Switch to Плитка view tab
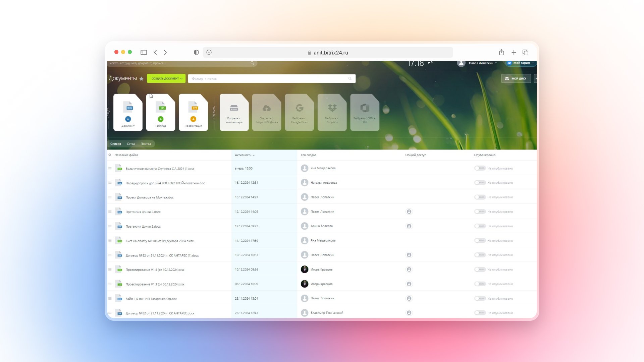Viewport: 644px width, 362px height. pyautogui.click(x=146, y=144)
